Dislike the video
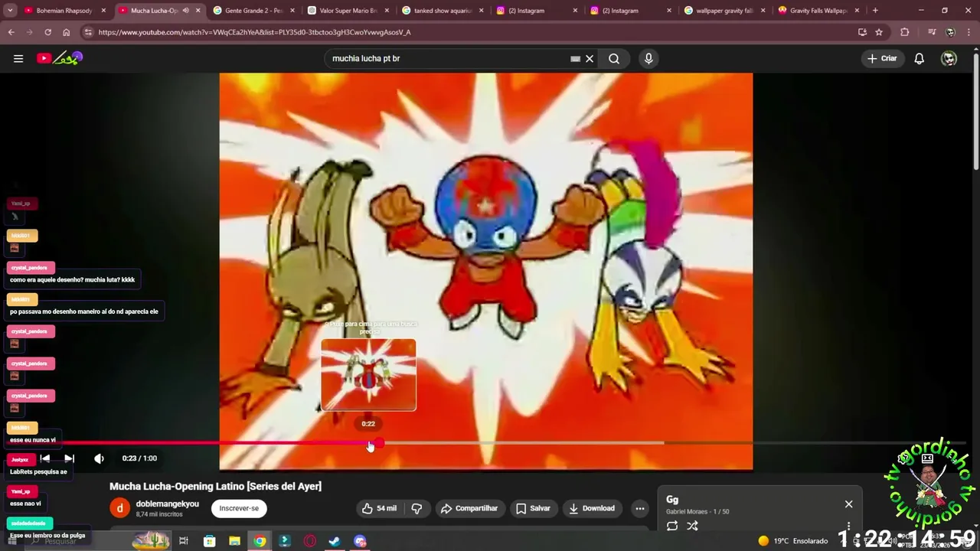This screenshot has width=980, height=551. click(x=416, y=508)
